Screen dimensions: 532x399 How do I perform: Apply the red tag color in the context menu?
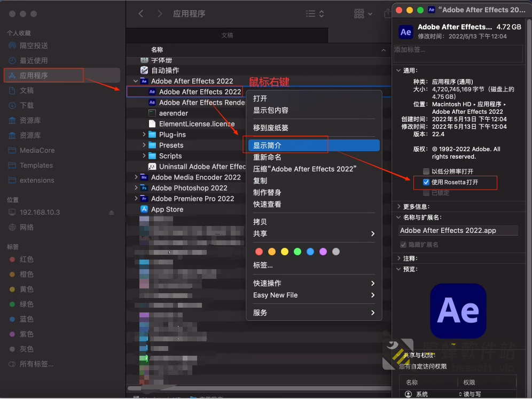point(259,252)
